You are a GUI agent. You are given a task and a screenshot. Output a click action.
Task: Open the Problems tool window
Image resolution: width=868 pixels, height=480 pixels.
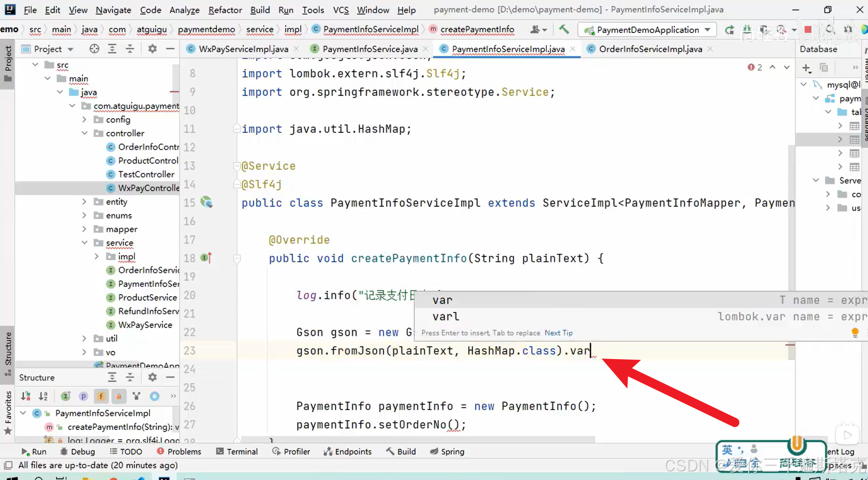pyautogui.click(x=179, y=451)
